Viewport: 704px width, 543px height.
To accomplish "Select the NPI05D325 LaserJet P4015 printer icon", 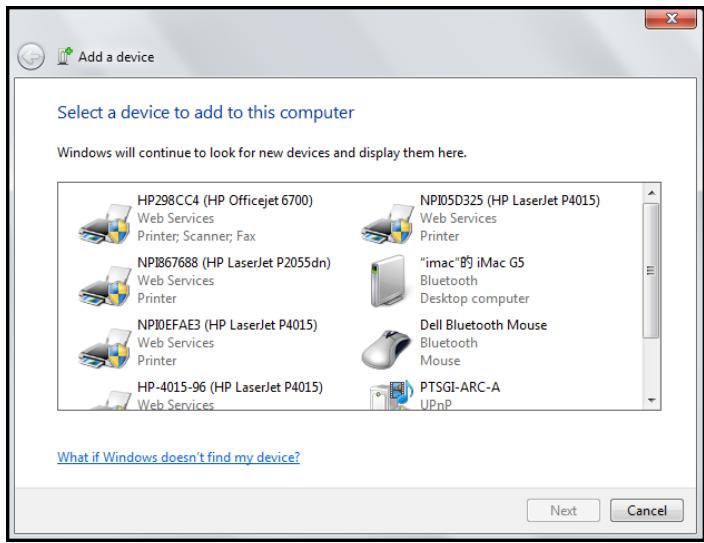I will coord(387,223).
